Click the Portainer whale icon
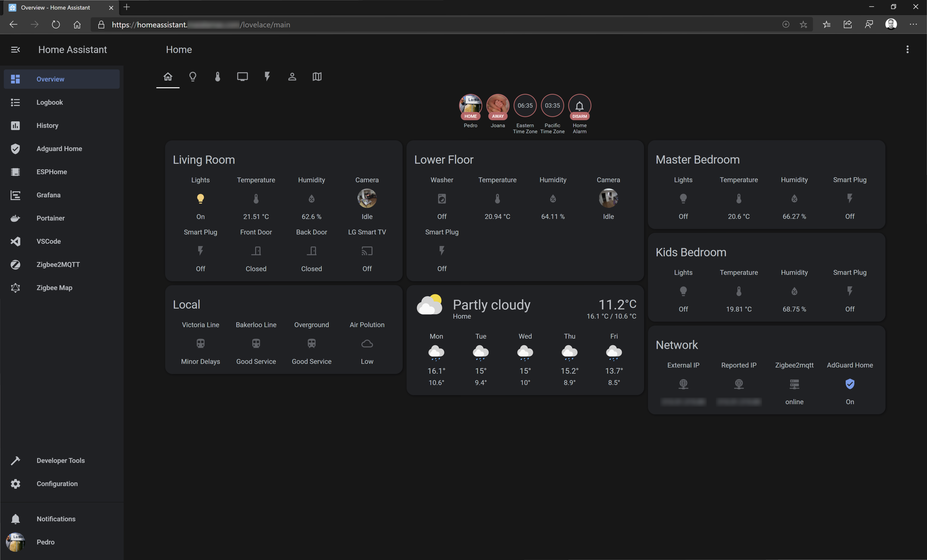 [x=15, y=218]
